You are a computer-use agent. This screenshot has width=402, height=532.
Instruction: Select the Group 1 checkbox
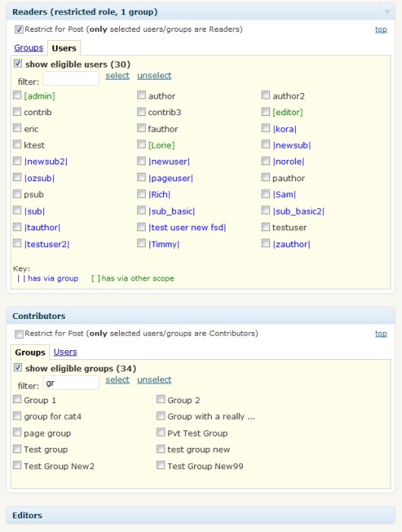(x=17, y=399)
